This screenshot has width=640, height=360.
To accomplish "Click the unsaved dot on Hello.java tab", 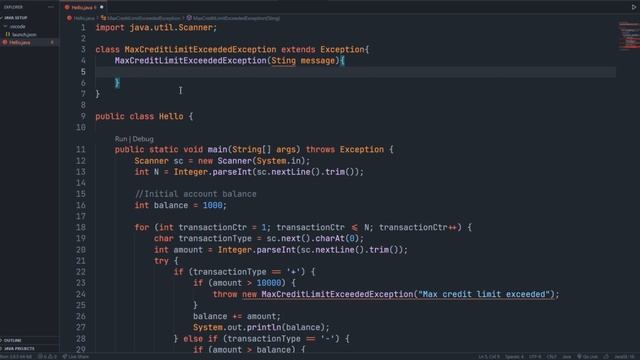I will pyautogui.click(x=102, y=7).
